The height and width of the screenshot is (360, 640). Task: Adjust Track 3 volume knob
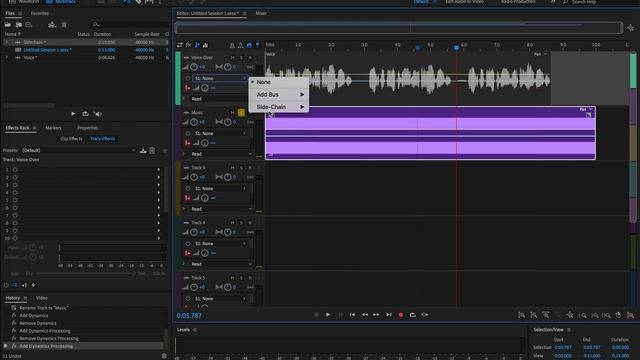tap(194, 177)
